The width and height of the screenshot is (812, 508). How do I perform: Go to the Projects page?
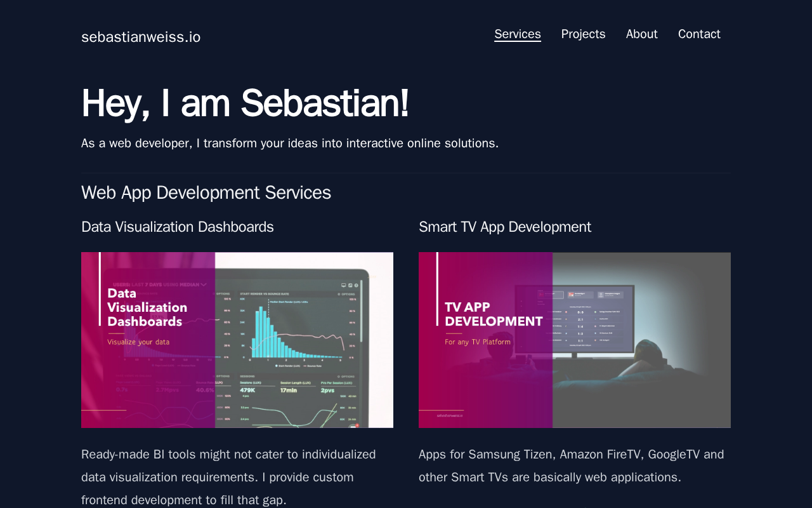[x=583, y=34]
